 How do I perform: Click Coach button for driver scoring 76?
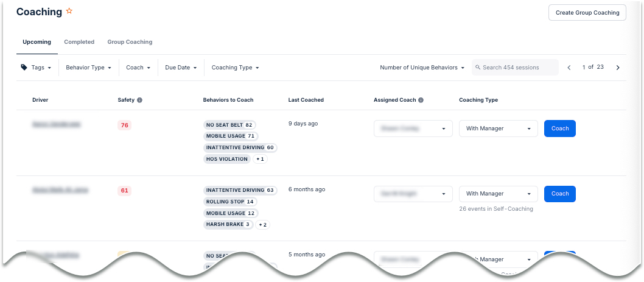[x=559, y=129]
